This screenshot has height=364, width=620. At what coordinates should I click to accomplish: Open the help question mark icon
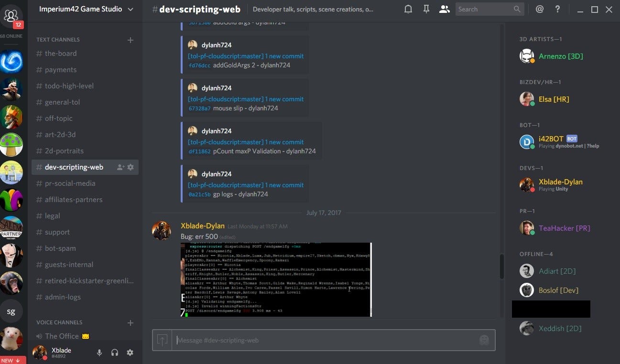557,9
